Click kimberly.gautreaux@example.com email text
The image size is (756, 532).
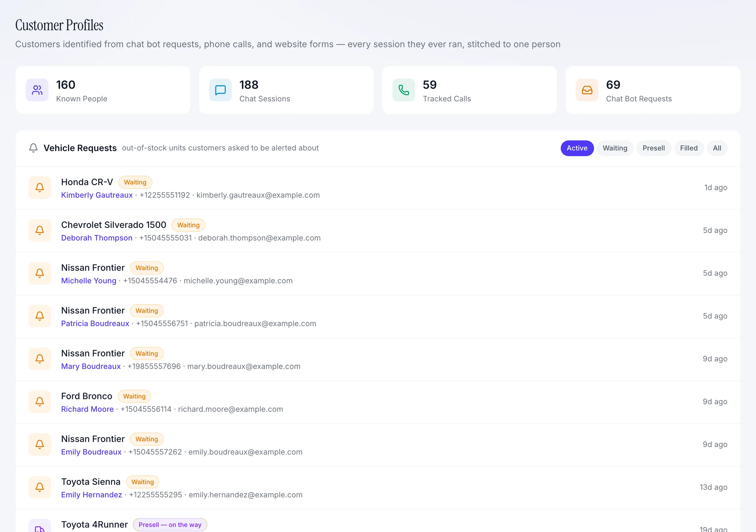pyautogui.click(x=258, y=195)
